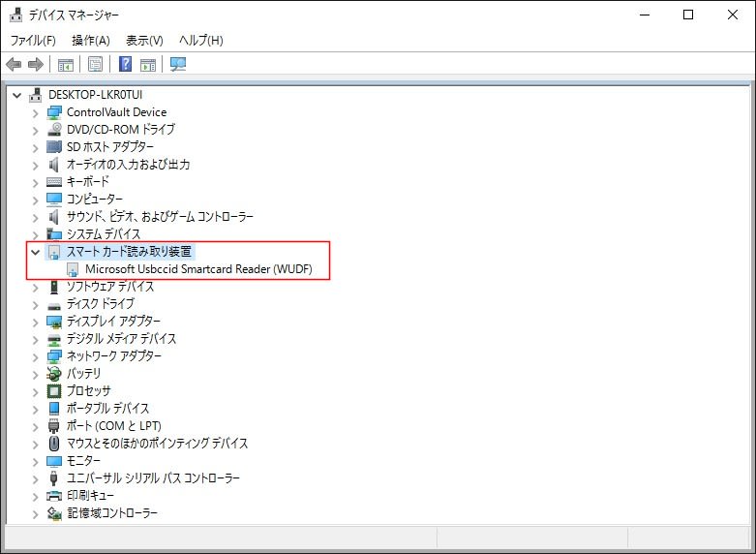This screenshot has width=756, height=554.
Task: Open the 操作(A) menu
Action: [91, 40]
